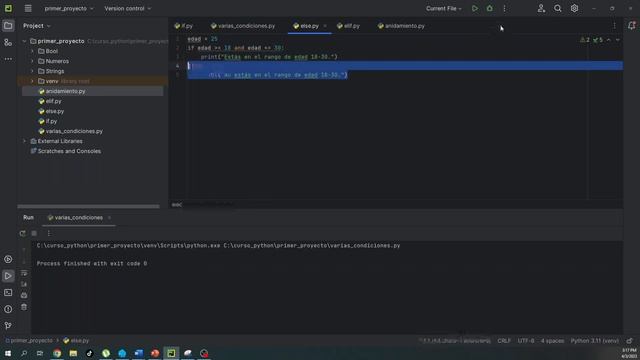Screen dimensions: 640x360
Task: Change 4 spaces indent setting
Action: point(552,341)
